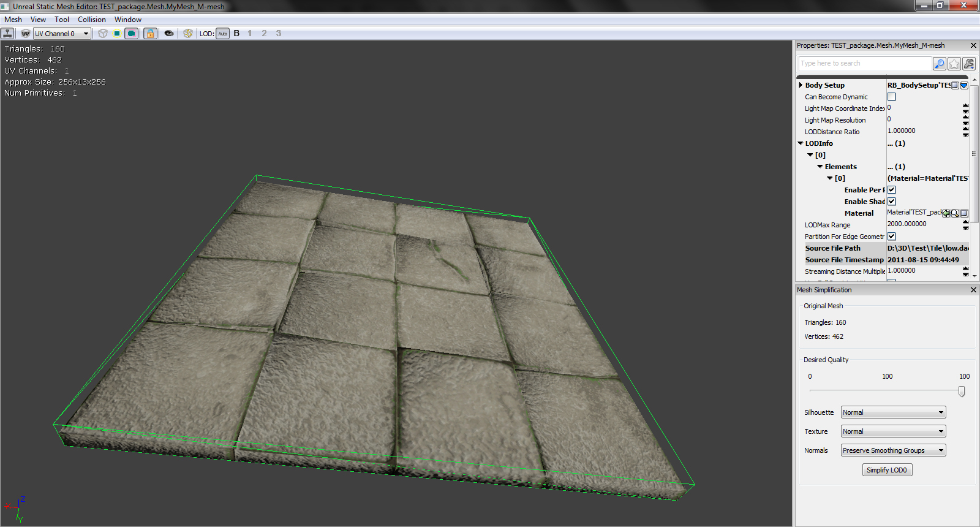The width and height of the screenshot is (980, 527).
Task: Expand the Body Setup property
Action: (801, 85)
